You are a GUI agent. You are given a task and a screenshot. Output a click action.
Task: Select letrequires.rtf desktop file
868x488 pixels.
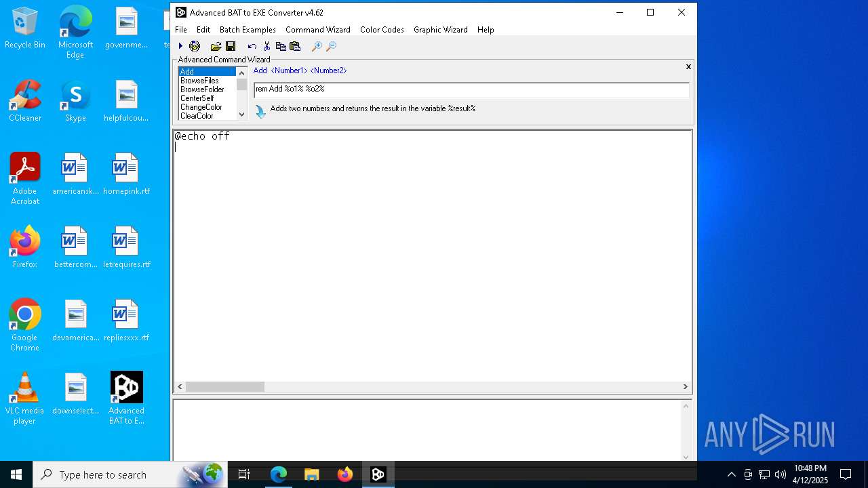(x=126, y=248)
